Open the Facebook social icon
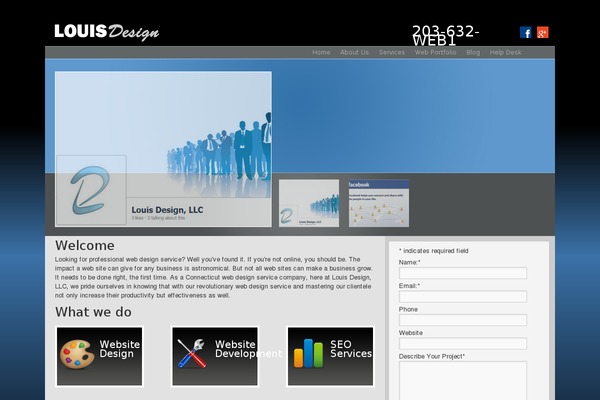 [526, 33]
